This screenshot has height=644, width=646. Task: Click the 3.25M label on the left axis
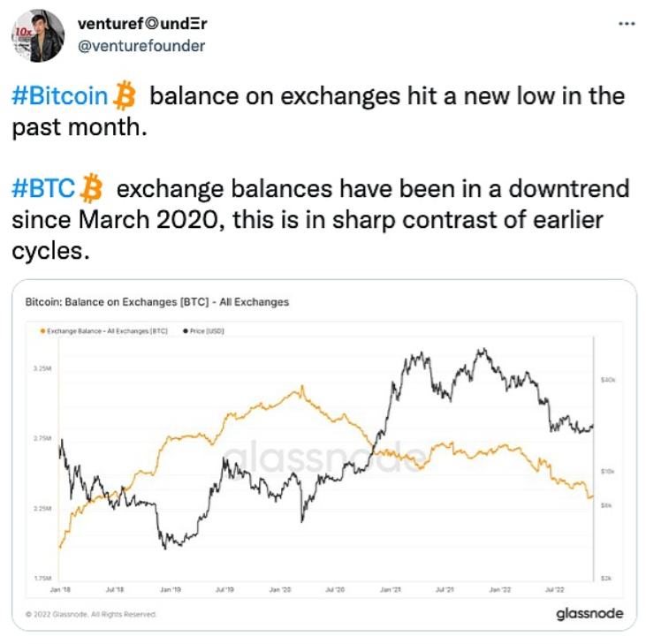[42, 367]
